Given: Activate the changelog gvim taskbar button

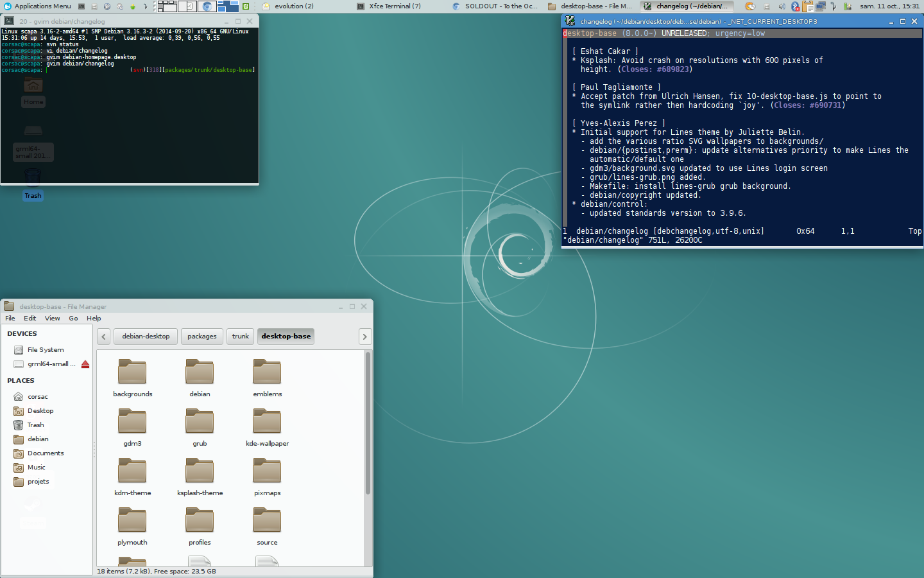Looking at the screenshot, I should (687, 6).
